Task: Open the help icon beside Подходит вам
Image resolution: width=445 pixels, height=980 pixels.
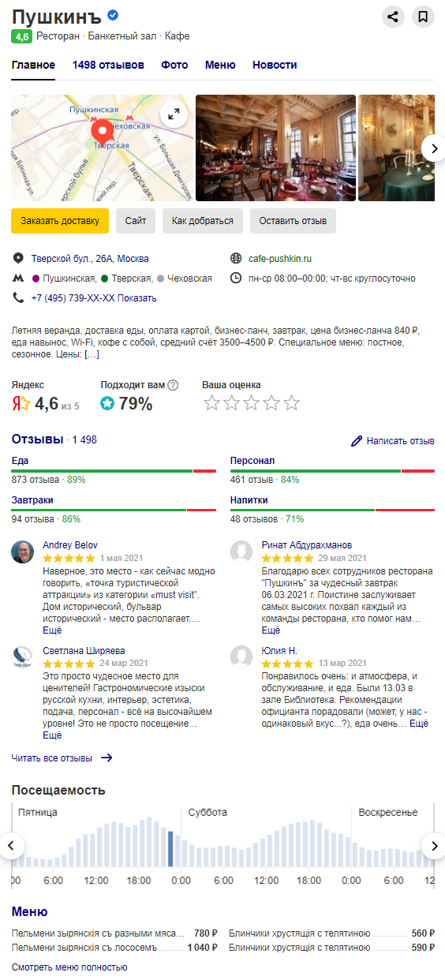Action: pyautogui.click(x=174, y=385)
